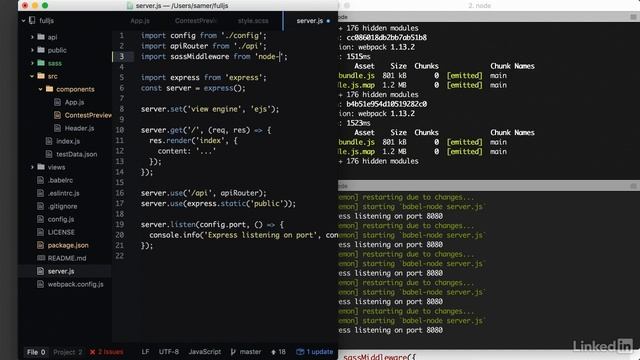Click the README.md book icon
Image resolution: width=640 pixels, height=360 pixels.
coord(41,258)
